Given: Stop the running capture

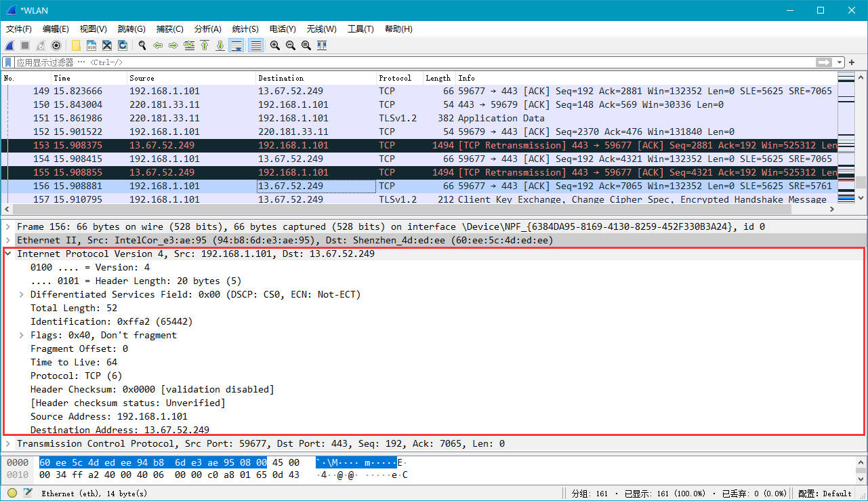Looking at the screenshot, I should click(25, 45).
